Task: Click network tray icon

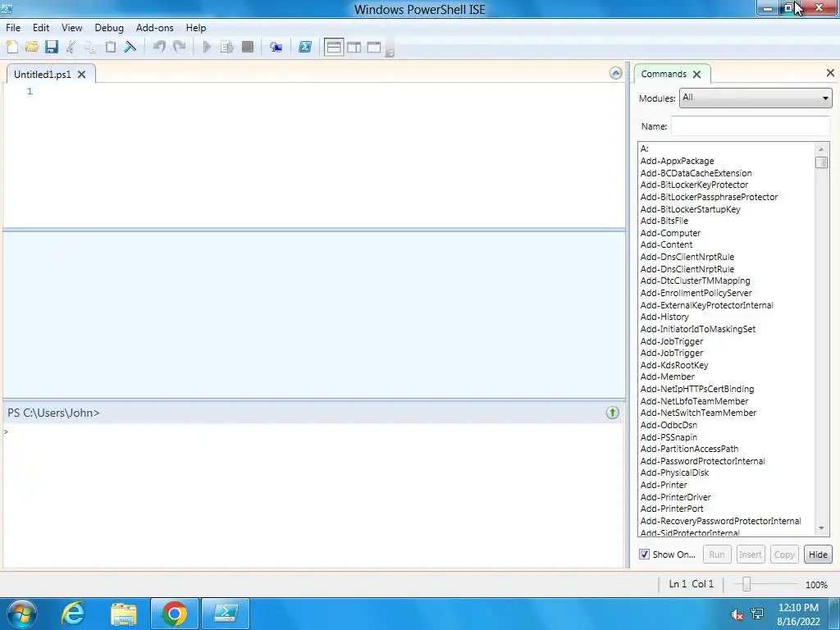Action: point(757,614)
